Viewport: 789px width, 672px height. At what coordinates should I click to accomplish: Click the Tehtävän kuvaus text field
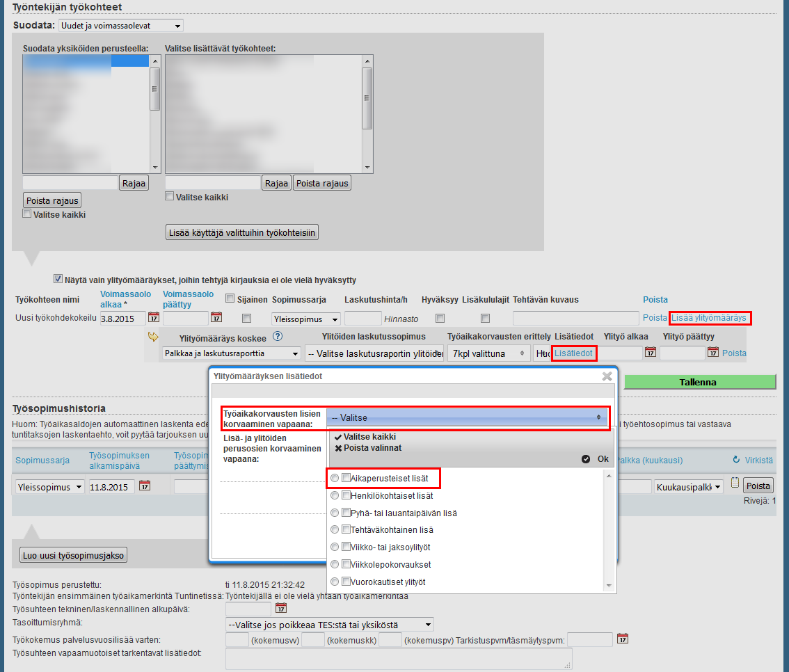[x=575, y=319]
